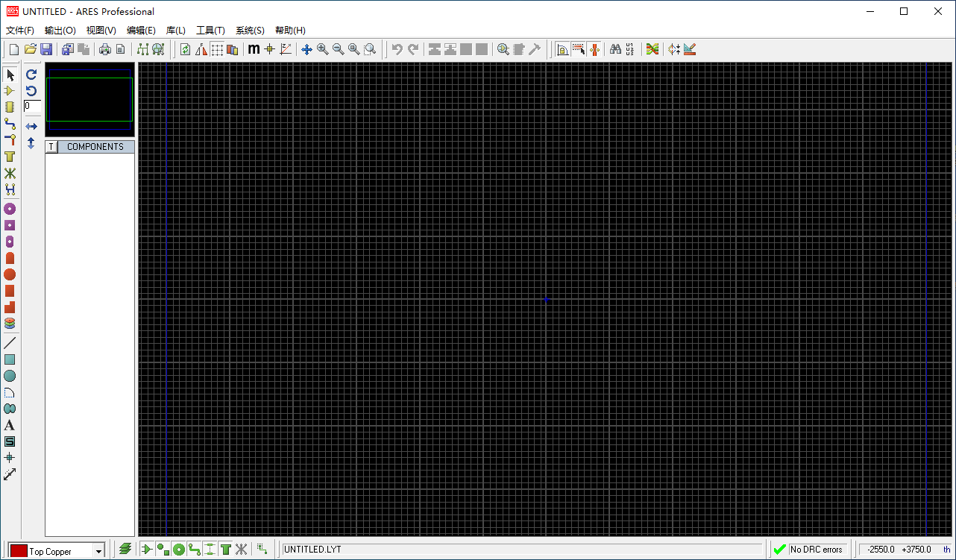Activate track placement mode
This screenshot has width=956, height=560.
pos(10,124)
